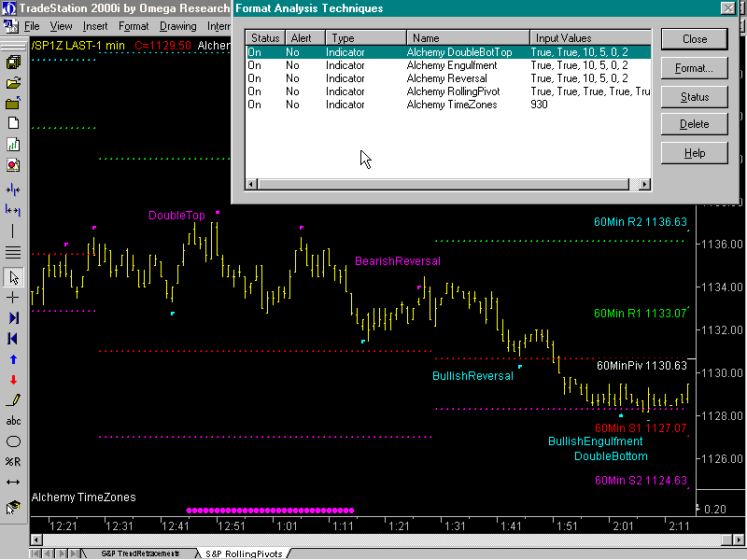Screen dimensions: 747x560
Task: Click the DoubleTop chart label
Action: [176, 216]
